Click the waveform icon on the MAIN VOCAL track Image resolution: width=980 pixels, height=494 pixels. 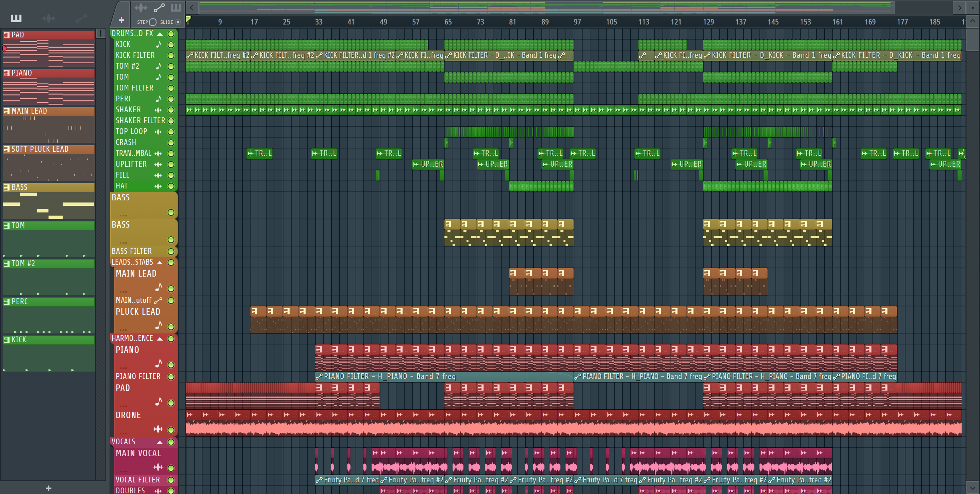(158, 467)
